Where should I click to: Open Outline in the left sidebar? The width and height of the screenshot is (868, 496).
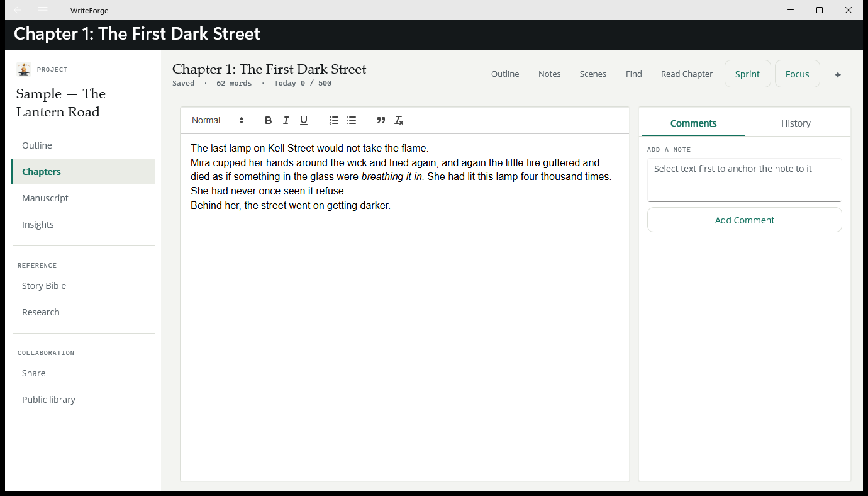(x=83, y=145)
